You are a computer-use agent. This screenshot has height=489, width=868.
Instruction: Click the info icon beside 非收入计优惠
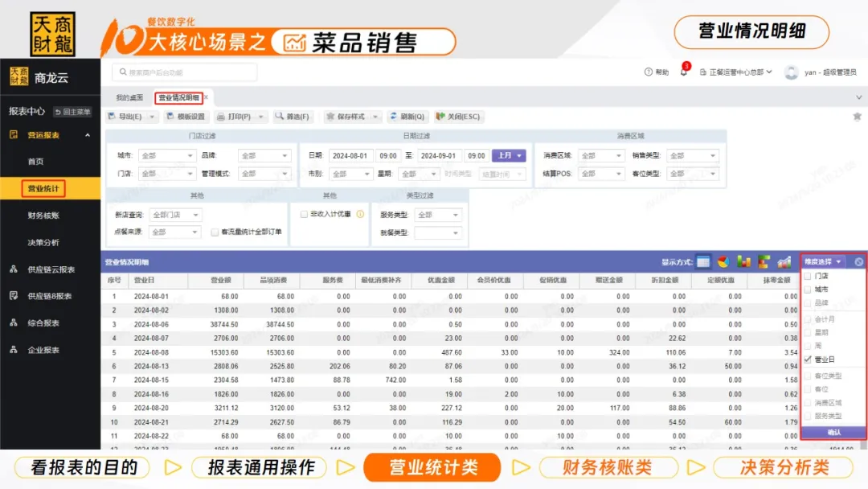tap(360, 214)
